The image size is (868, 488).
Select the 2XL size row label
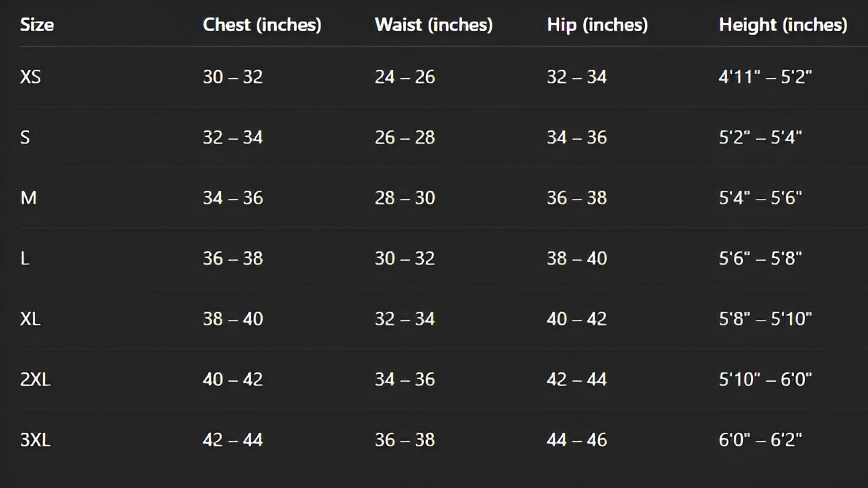[x=35, y=380]
